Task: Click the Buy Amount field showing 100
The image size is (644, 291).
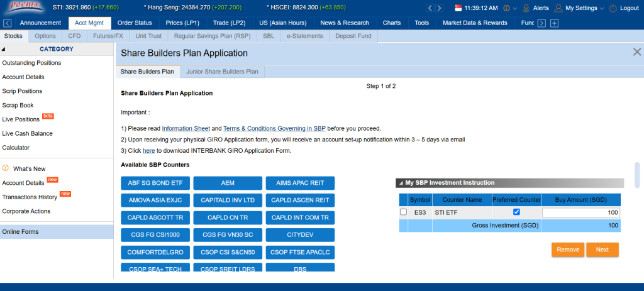Action: [x=580, y=212]
